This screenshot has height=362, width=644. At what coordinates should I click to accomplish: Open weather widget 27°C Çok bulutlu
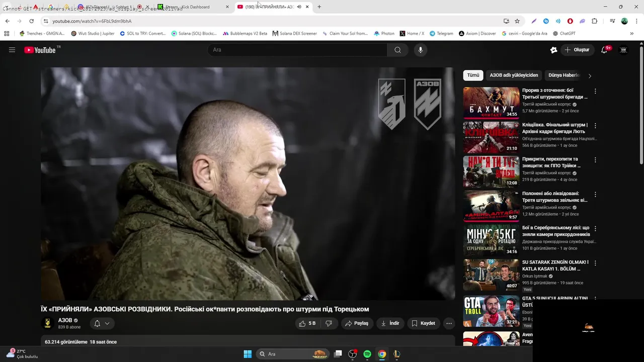click(x=22, y=354)
